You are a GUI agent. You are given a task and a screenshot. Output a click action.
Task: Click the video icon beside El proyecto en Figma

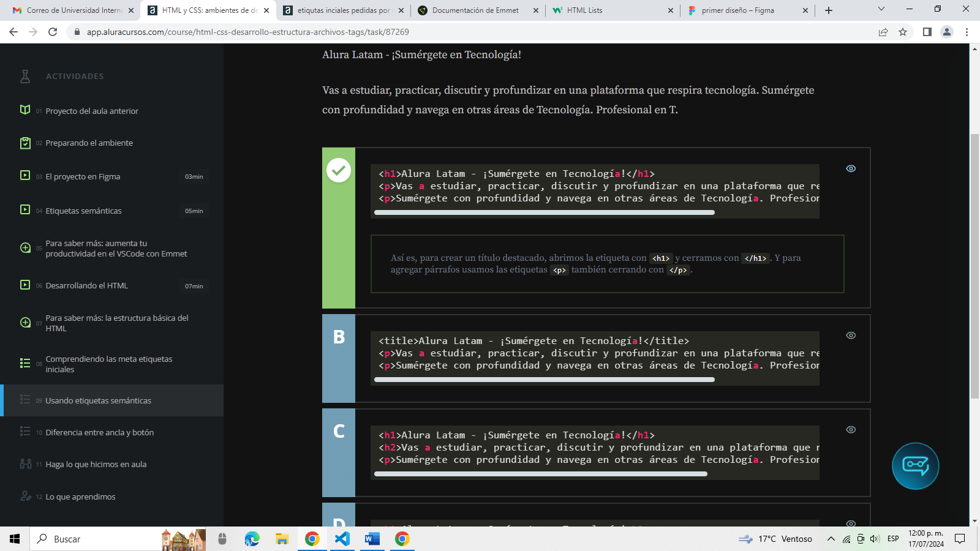[x=25, y=175]
